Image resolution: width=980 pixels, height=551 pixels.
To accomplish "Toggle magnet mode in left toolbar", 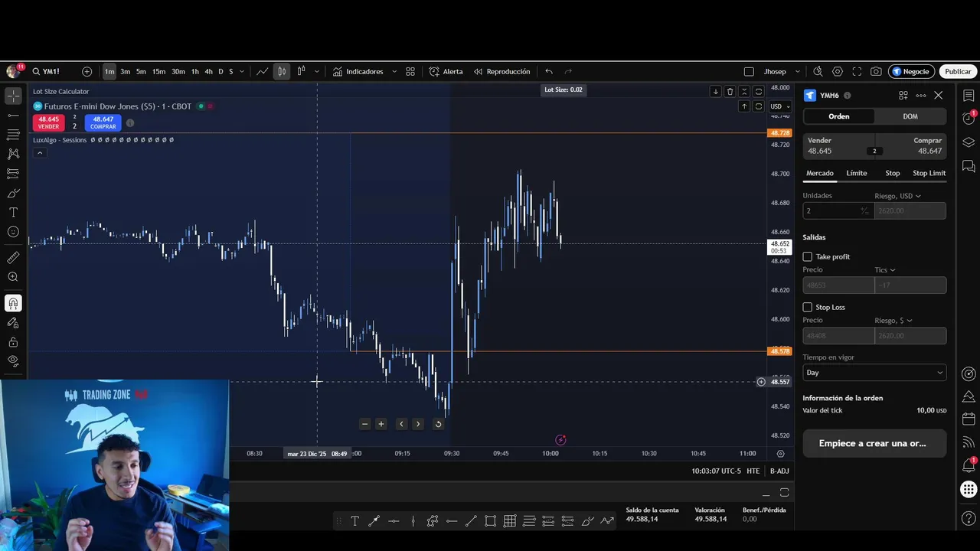I will point(13,303).
